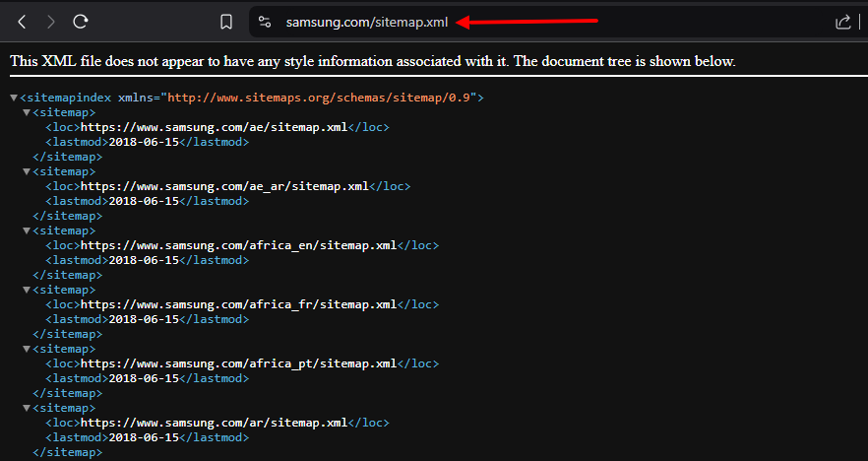Reload the sitemap page
The height and width of the screenshot is (461, 868).
(x=81, y=22)
